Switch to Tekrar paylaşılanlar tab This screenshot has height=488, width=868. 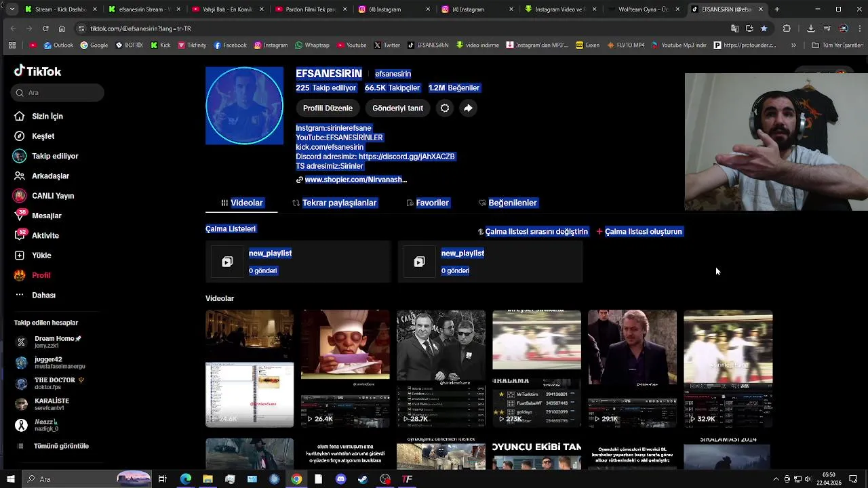pyautogui.click(x=334, y=203)
